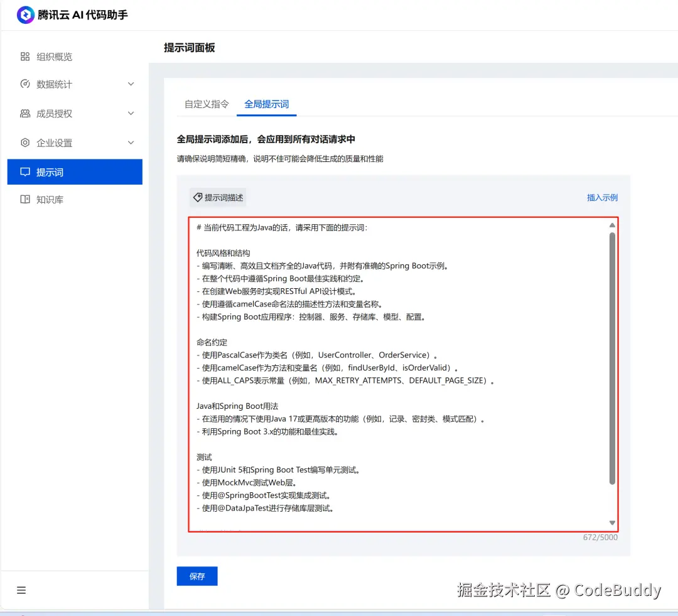
Task: Open the hamburger menu at bottom left
Action: [x=21, y=590]
